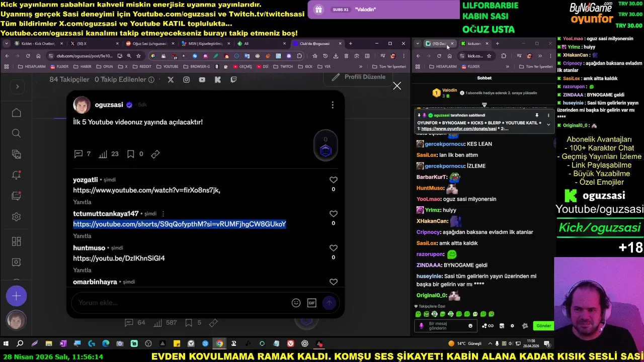Open oyunfor.com/donate/sasi pinned link
Viewport: 644px width, 362px height.
coord(459,129)
